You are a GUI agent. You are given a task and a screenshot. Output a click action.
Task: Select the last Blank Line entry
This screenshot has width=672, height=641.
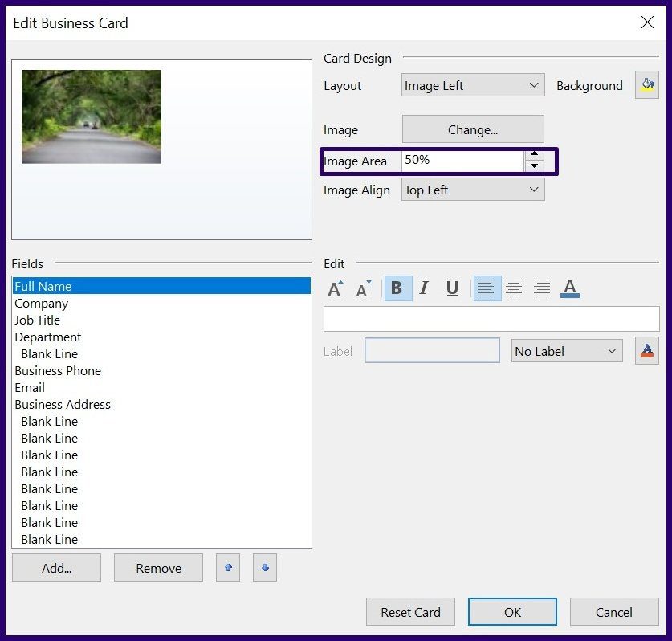[x=161, y=539]
